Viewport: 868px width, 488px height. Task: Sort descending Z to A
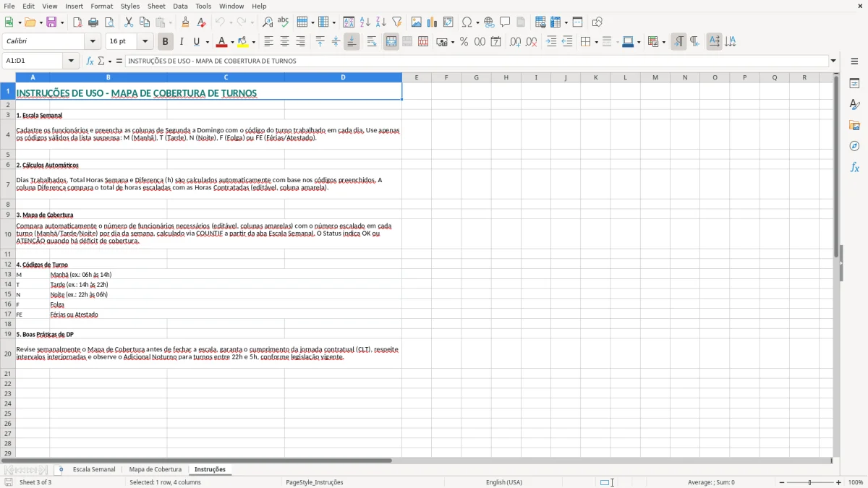[381, 22]
